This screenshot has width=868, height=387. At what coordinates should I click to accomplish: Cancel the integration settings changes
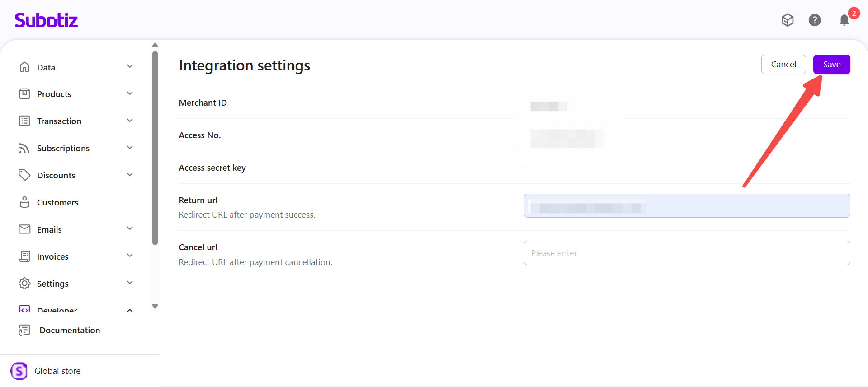pyautogui.click(x=783, y=65)
